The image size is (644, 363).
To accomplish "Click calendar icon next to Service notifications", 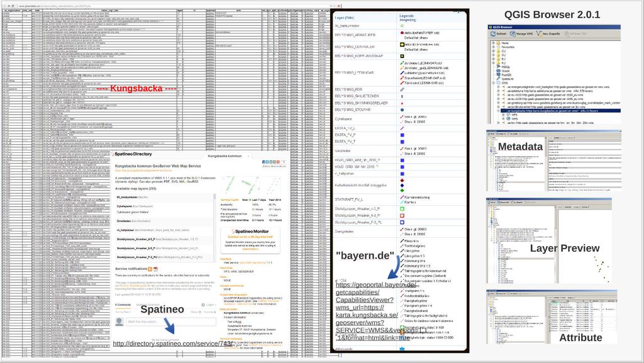I will (x=156, y=269).
